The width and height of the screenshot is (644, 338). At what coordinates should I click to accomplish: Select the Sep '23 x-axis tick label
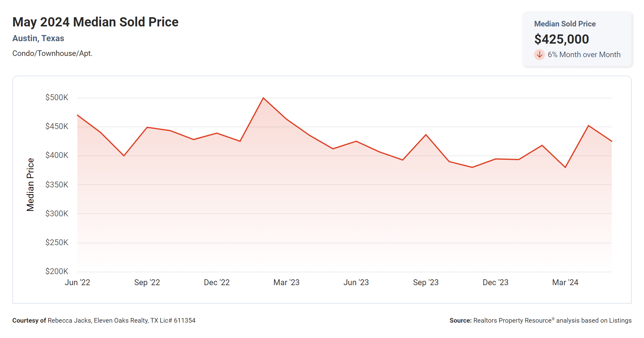coord(426,282)
